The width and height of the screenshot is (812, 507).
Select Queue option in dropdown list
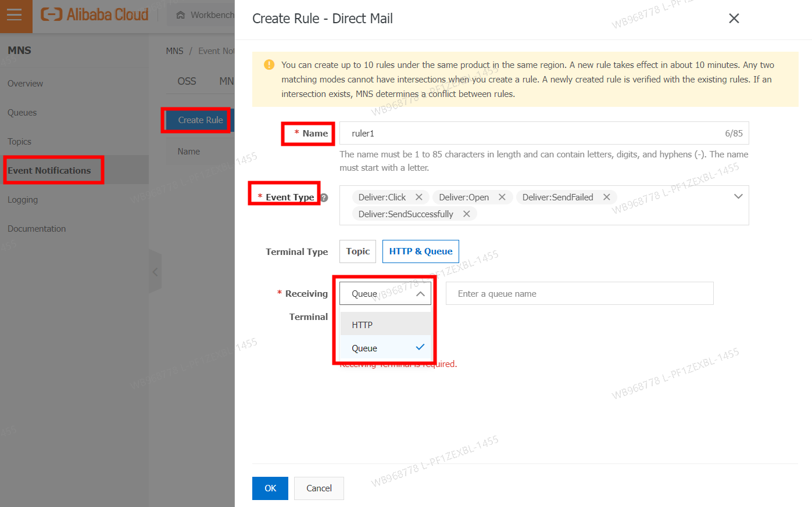[385, 348]
